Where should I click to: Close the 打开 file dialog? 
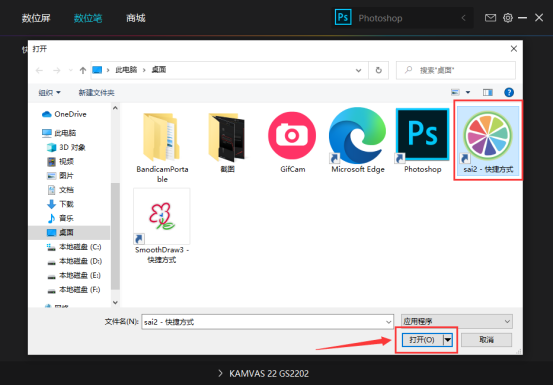pos(514,49)
